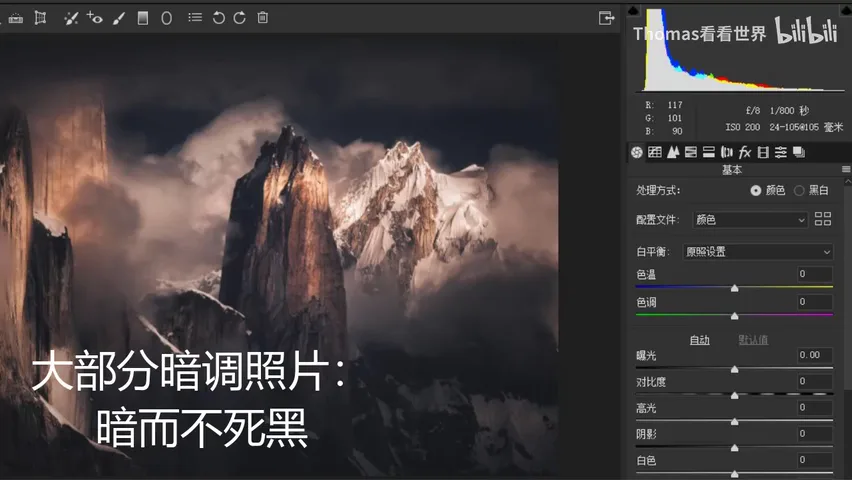Select the Radial Filter tool
This screenshot has height=480, width=852.
click(x=167, y=18)
